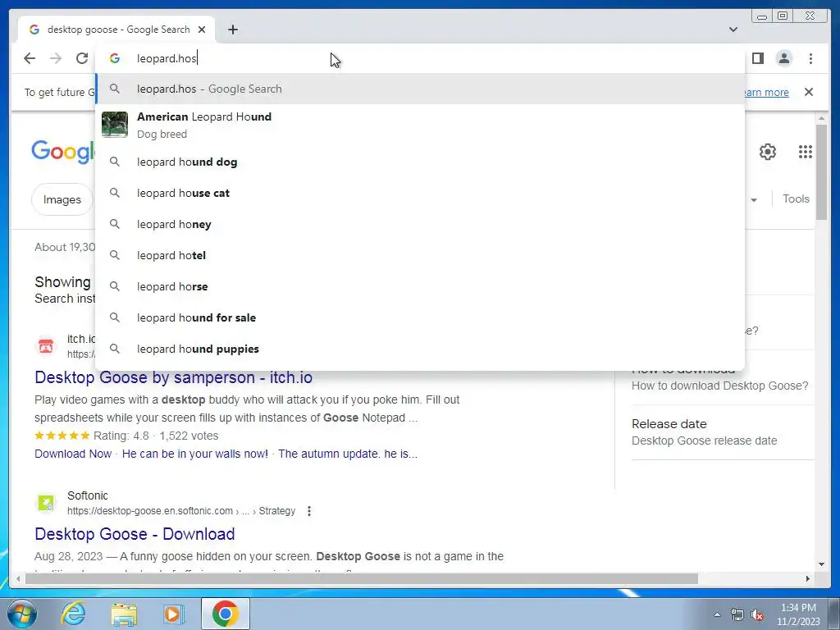Click the vertical scrollbar up arrow
The width and height of the screenshot is (840, 630).
click(x=822, y=118)
